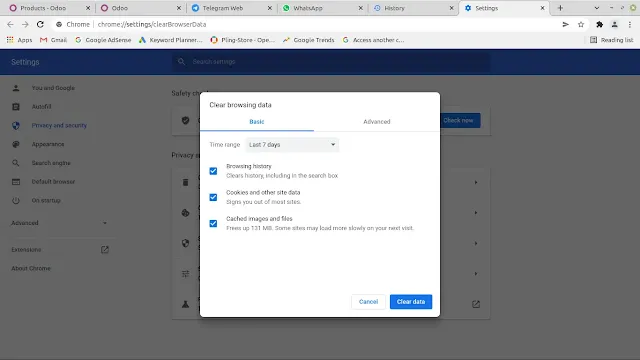Reload the page with refresh icon
This screenshot has height=360, width=640.
(40, 24)
